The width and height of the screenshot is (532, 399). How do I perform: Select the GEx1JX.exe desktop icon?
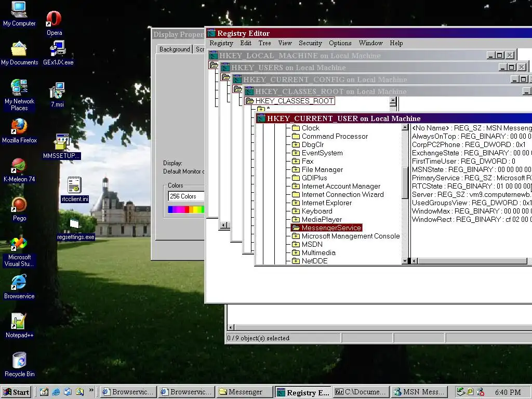[58, 54]
